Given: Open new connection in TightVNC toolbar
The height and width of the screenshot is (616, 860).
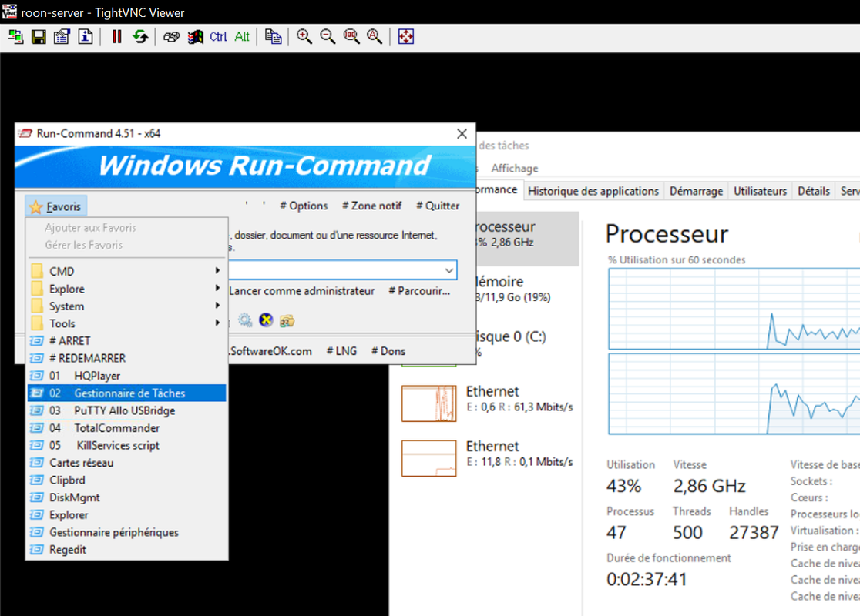Looking at the screenshot, I should pos(15,37).
